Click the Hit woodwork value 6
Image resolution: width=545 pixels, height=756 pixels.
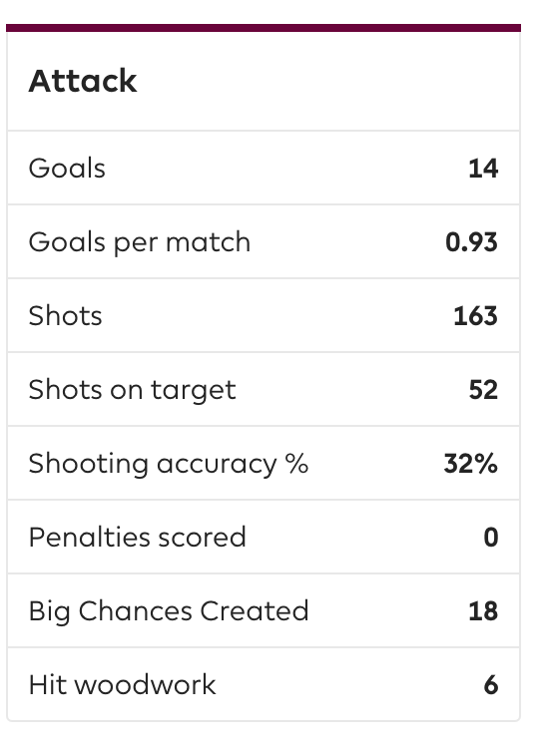[x=491, y=684]
